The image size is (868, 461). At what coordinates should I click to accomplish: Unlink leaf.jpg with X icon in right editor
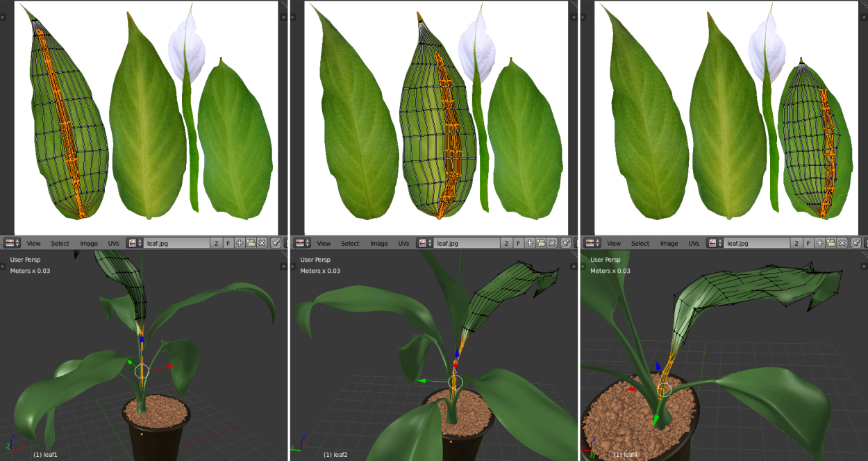(x=842, y=243)
